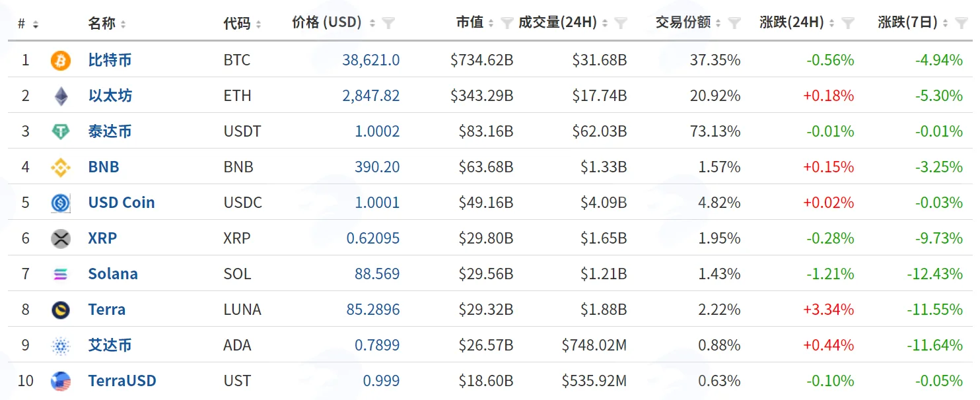Click Ethereum price 2,847.82
This screenshot has height=400, width=980.
pos(370,96)
